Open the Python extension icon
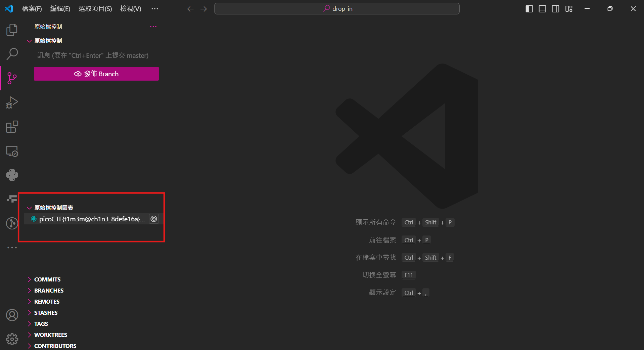 coord(12,175)
